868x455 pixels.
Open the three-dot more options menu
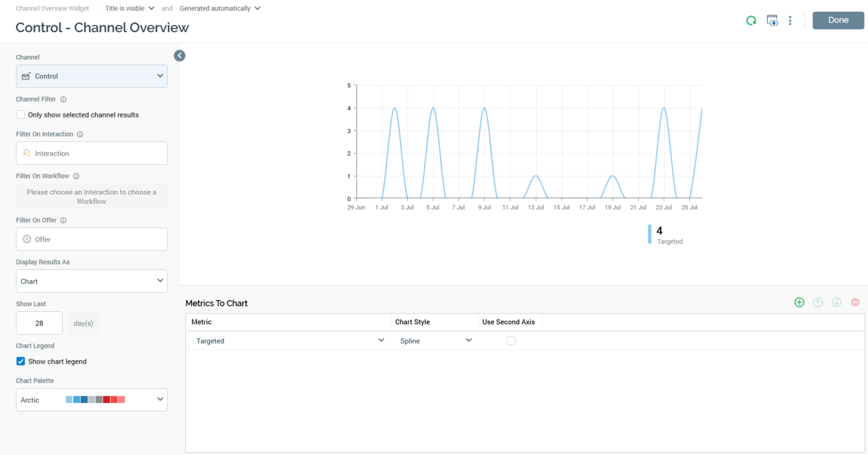tap(790, 20)
